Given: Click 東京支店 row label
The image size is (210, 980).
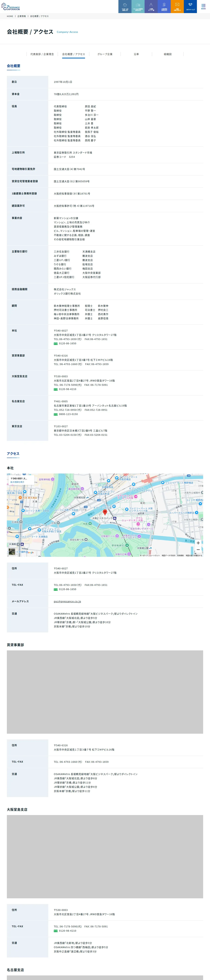Looking at the screenshot, I should pyautogui.click(x=17, y=426).
